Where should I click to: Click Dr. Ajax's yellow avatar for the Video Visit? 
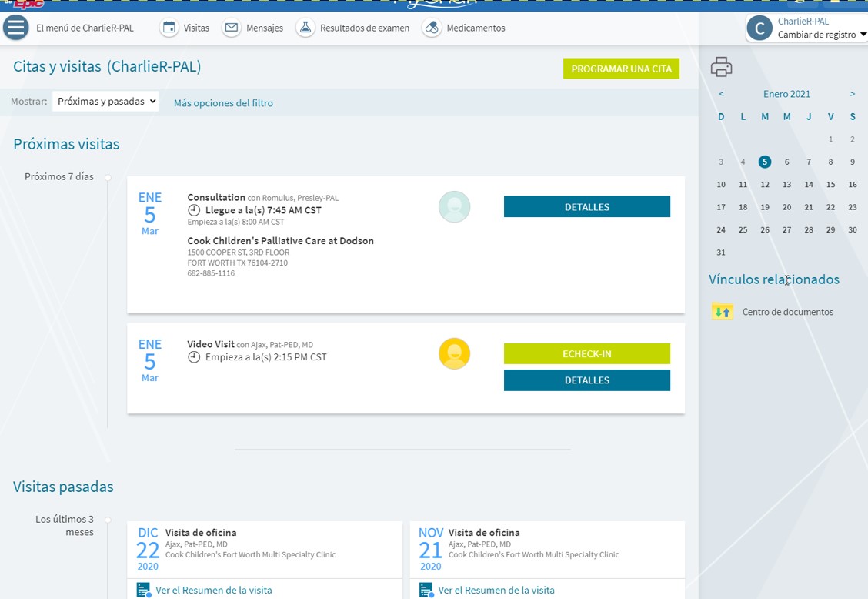tap(454, 354)
